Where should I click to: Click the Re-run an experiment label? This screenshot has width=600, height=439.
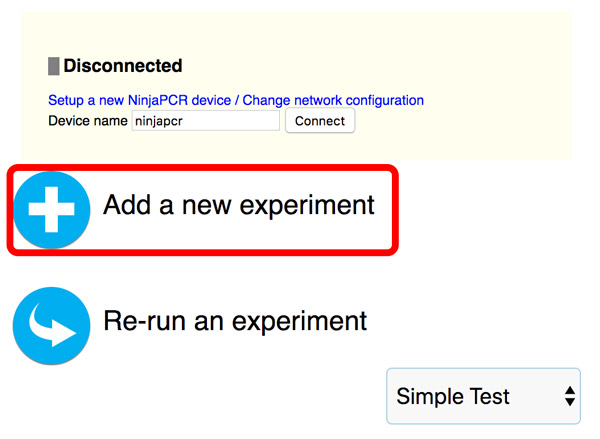pos(235,321)
